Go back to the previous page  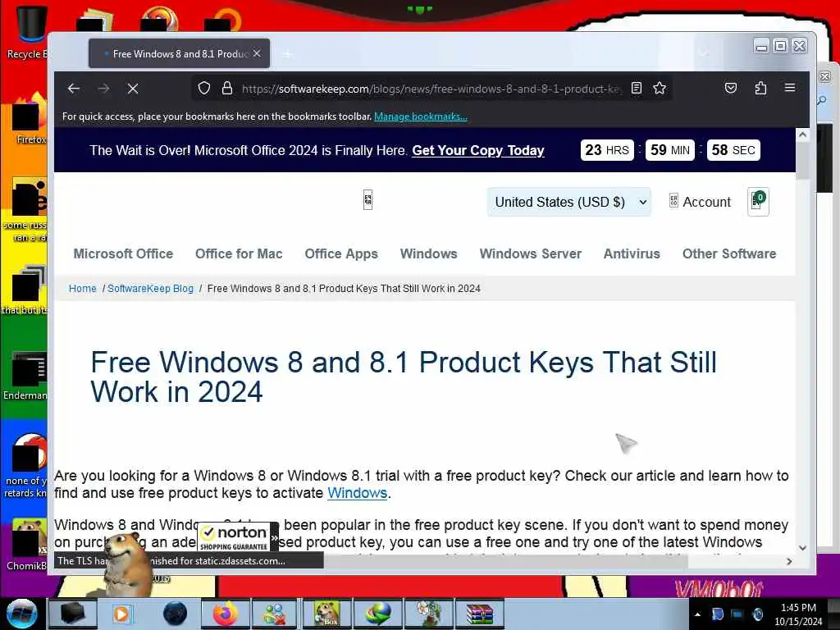tap(74, 89)
